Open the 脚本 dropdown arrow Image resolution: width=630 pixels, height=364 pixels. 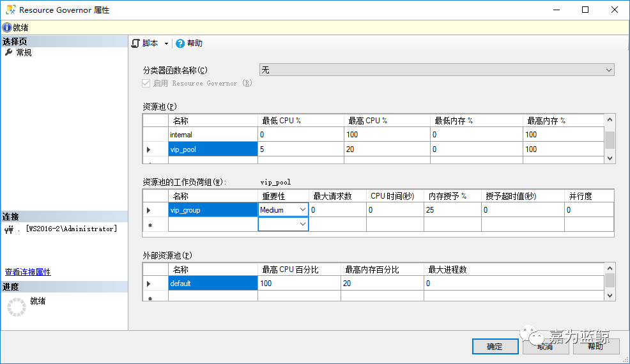click(166, 44)
